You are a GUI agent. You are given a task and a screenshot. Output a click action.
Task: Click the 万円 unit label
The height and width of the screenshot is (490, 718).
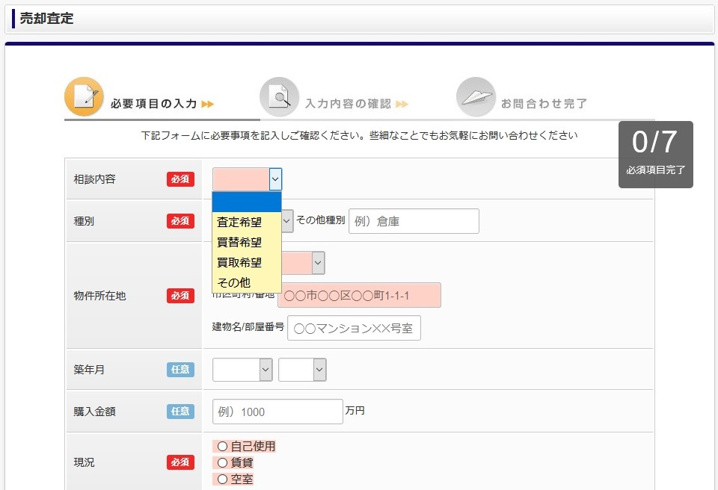coord(355,411)
